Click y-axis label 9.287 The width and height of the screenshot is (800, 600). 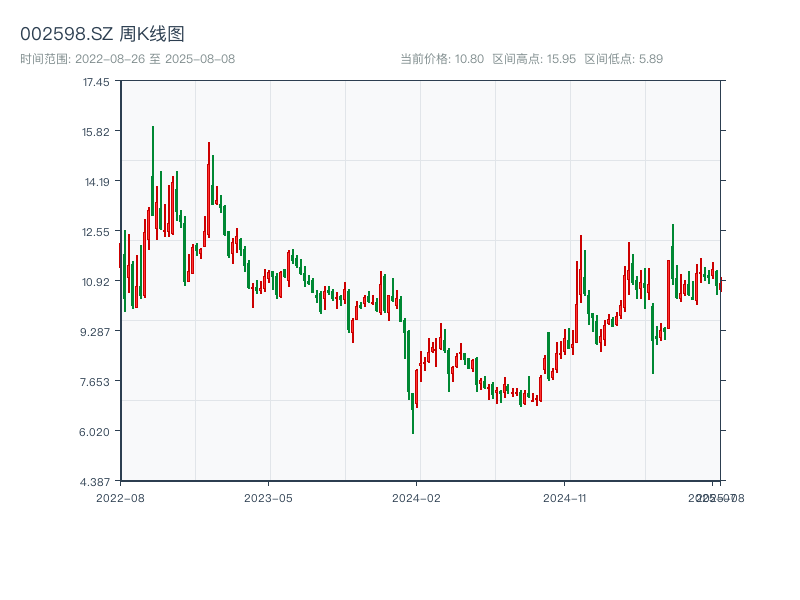pos(95,332)
